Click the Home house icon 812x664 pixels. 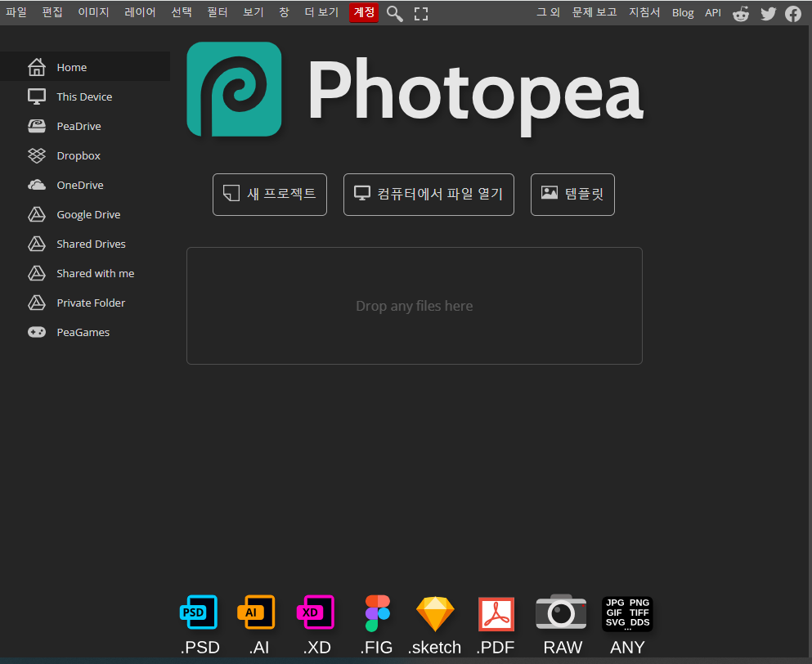[x=37, y=67]
